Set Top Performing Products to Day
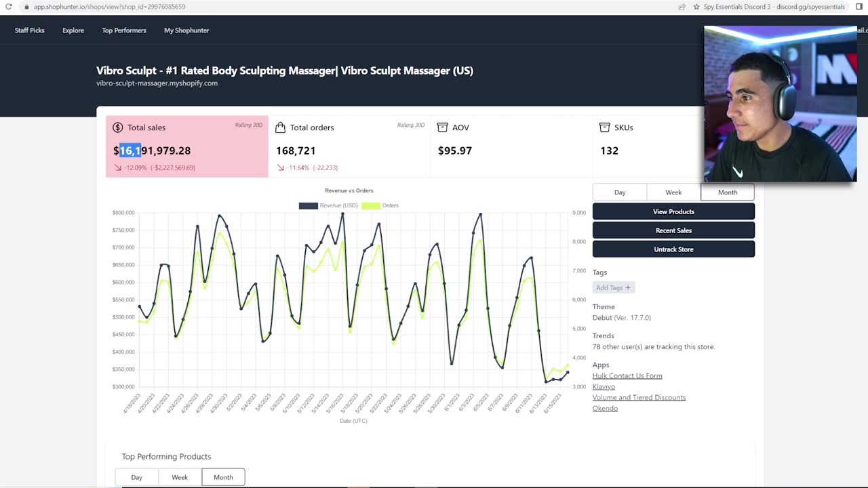Screen dimensions: 868x488 point(136,477)
